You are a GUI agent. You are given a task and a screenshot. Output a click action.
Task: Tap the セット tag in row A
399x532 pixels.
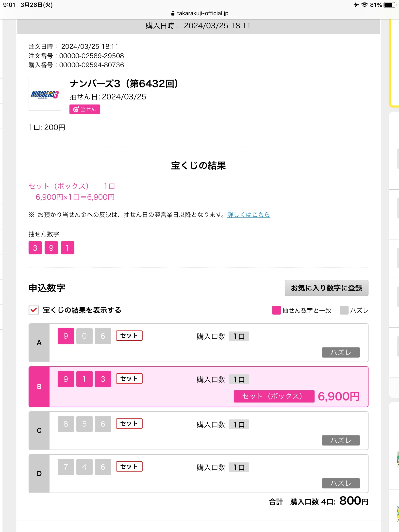click(x=129, y=335)
